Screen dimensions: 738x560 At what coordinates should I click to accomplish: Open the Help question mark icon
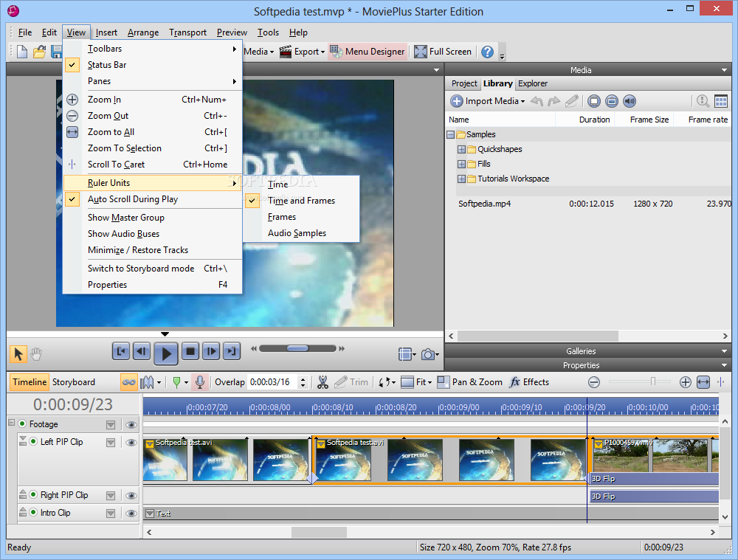click(487, 52)
